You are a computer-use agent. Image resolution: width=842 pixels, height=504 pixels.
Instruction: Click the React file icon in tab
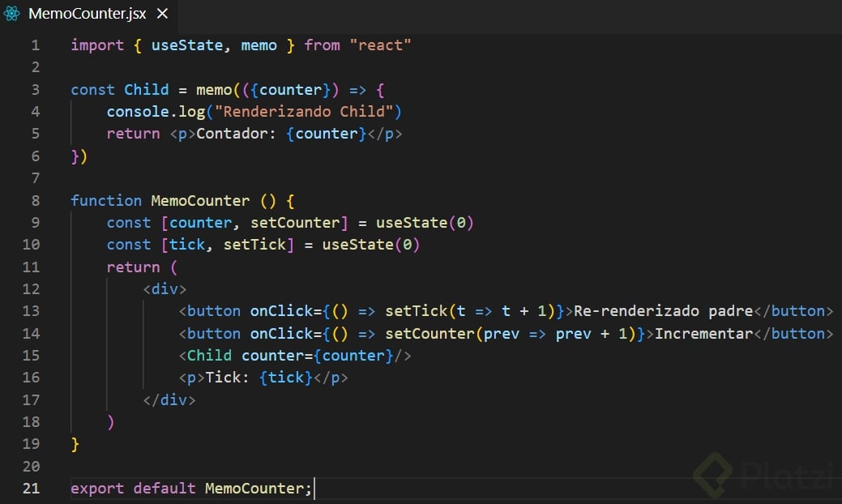[12, 14]
